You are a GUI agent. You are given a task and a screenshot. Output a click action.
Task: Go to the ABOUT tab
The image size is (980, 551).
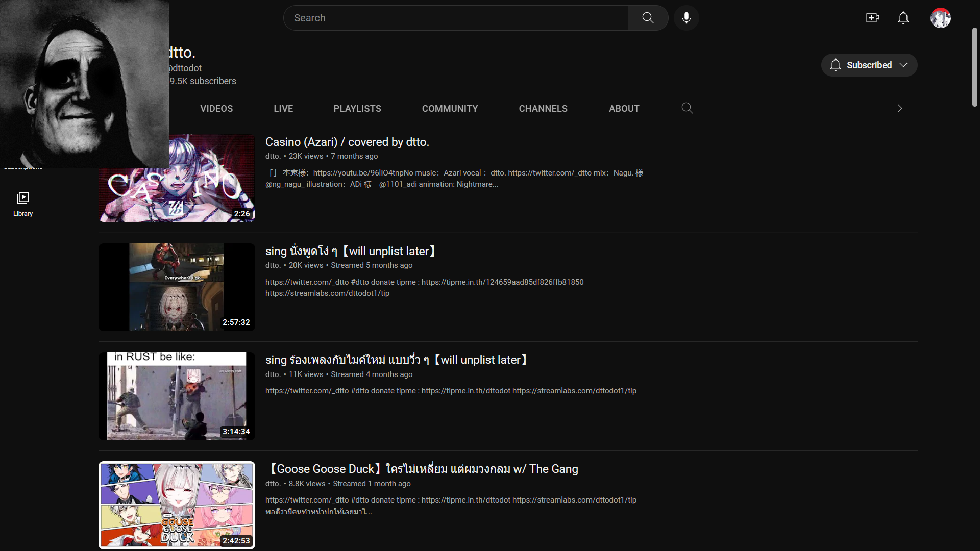pos(624,109)
